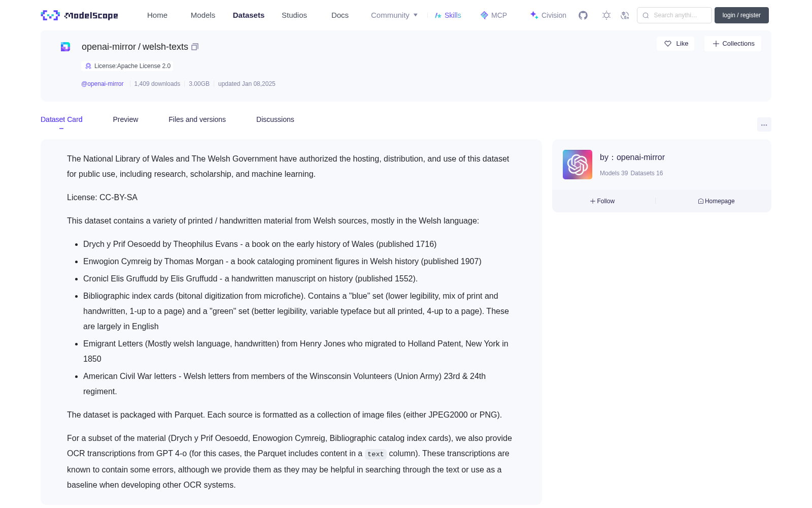Click the dataset avatar icon beside welsh-texts
Screen dimensions: 812x508
click(x=65, y=47)
